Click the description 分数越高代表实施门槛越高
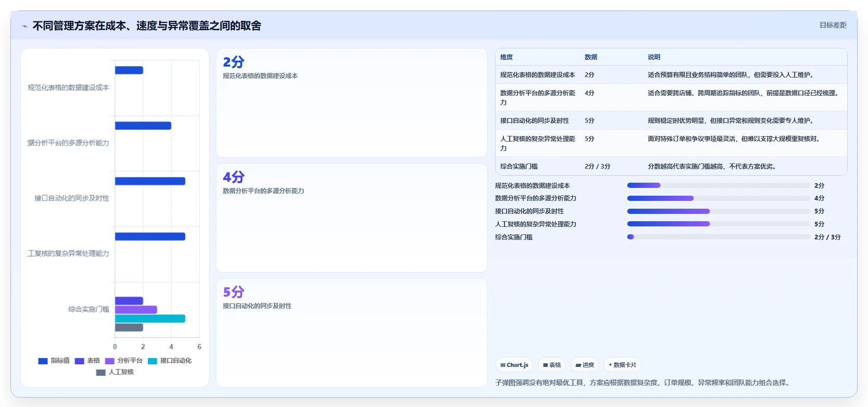The width and height of the screenshot is (868, 407). [711, 167]
